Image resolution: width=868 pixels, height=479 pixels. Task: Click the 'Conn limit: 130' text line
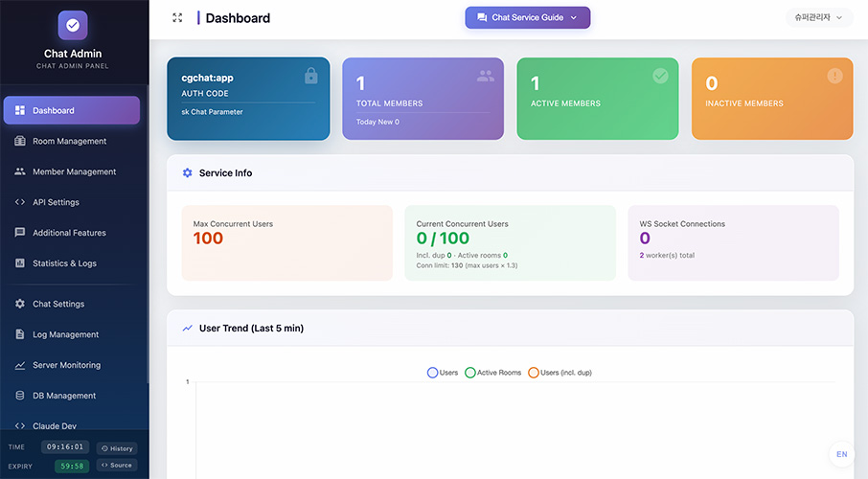click(x=467, y=265)
